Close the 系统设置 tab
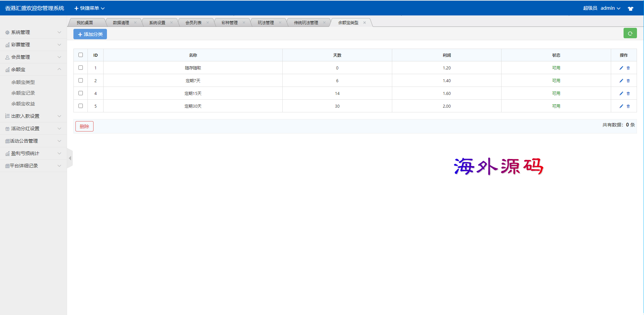 click(x=171, y=23)
